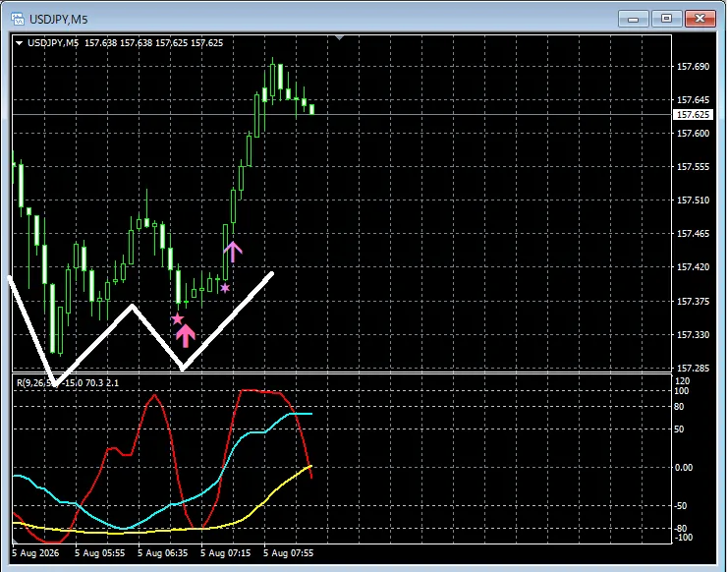The height and width of the screenshot is (572, 728).
Task: Select the violet up arrow signal
Action: point(233,252)
